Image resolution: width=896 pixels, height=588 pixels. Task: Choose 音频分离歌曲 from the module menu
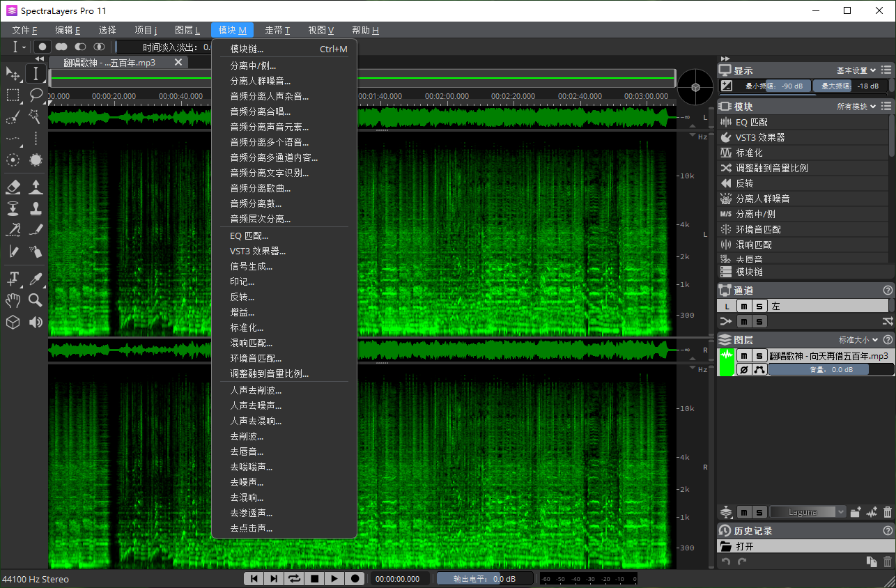pyautogui.click(x=261, y=188)
